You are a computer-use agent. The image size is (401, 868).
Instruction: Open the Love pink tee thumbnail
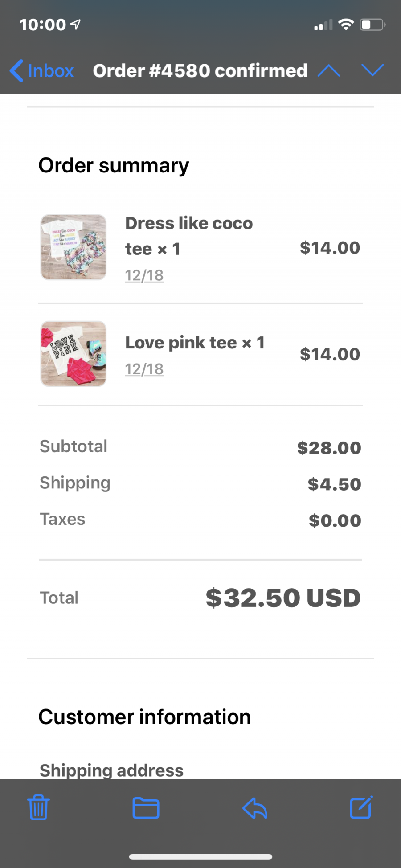(x=74, y=354)
